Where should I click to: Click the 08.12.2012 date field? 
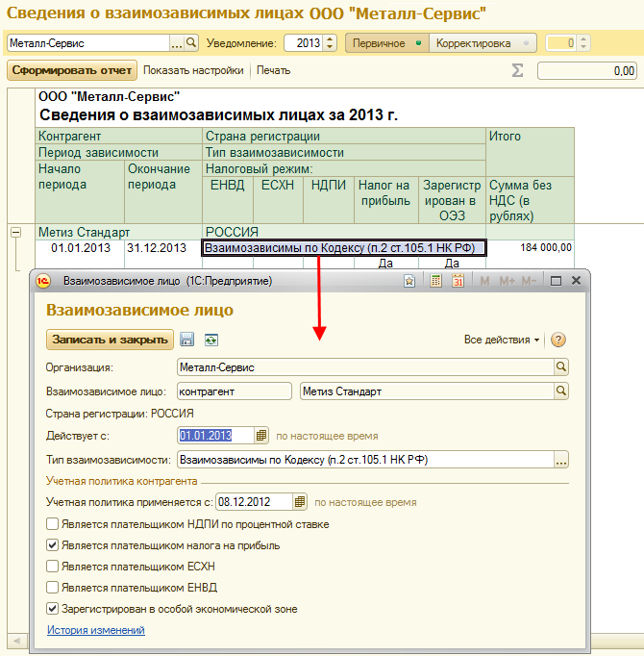[x=254, y=502]
